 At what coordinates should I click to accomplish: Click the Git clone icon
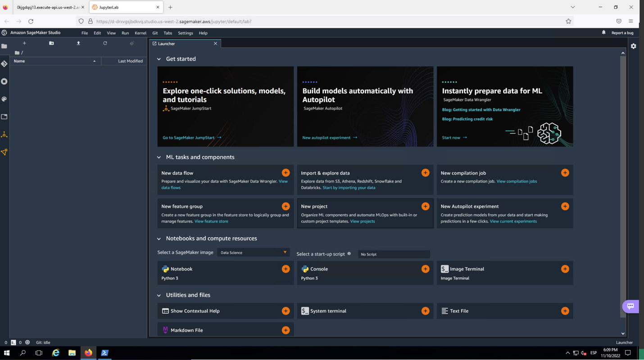(132, 43)
